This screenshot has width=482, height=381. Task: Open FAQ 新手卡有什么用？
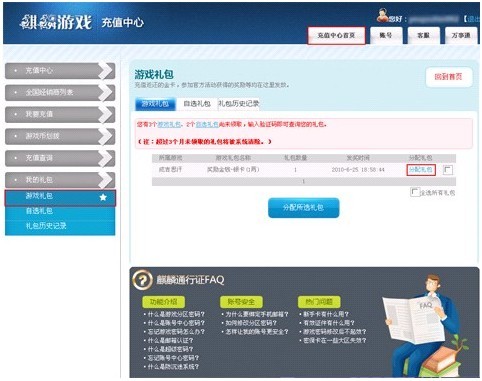pos(326,314)
